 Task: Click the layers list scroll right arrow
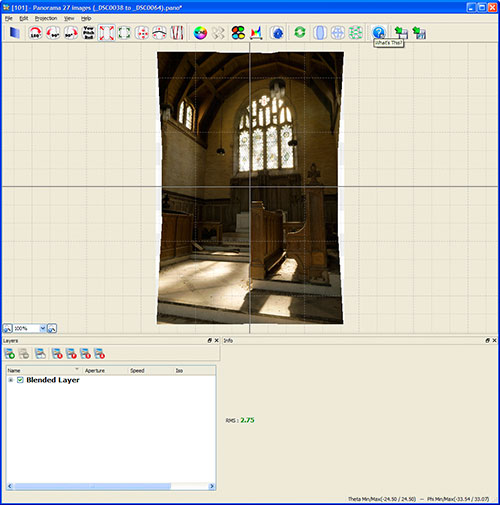(x=212, y=486)
